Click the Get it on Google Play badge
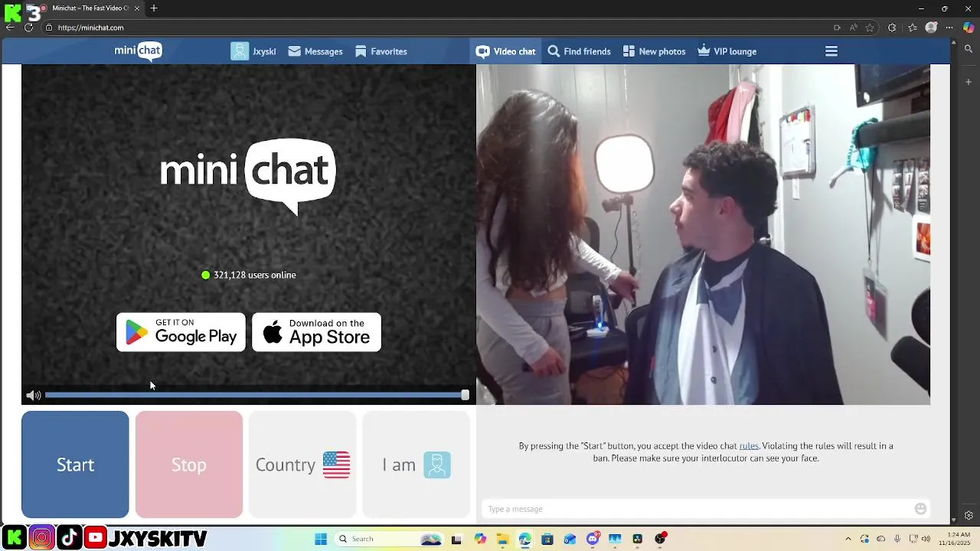 [x=181, y=332]
